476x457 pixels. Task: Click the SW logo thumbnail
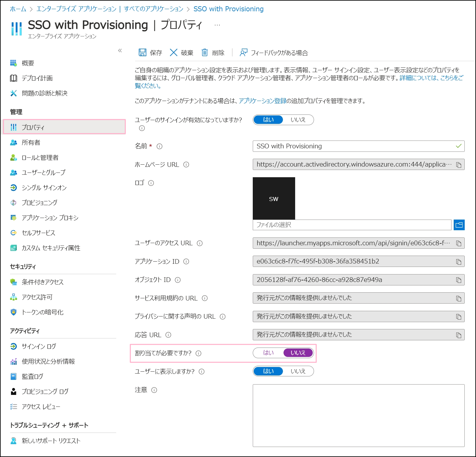(x=274, y=198)
